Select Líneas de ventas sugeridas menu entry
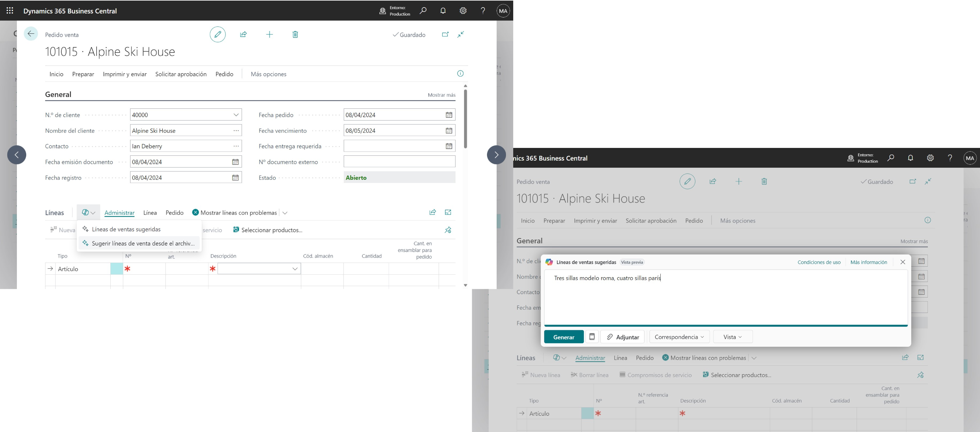Image resolution: width=980 pixels, height=432 pixels. [x=139, y=229]
